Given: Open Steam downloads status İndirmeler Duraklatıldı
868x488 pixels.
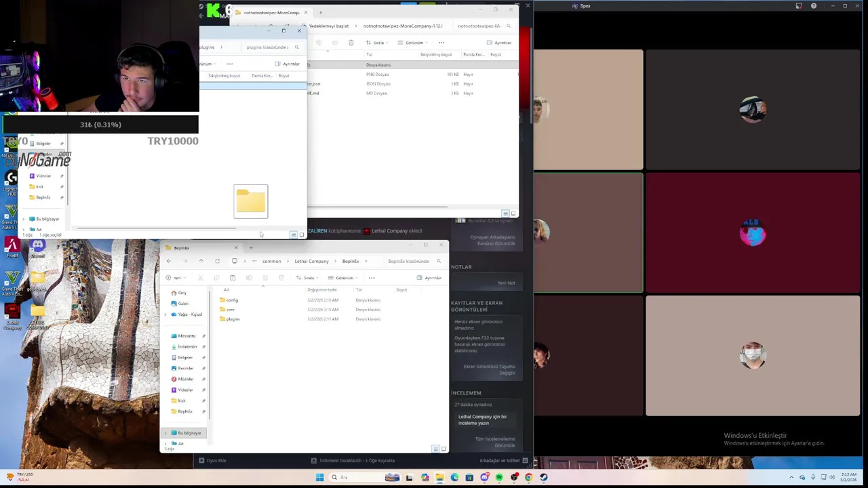Looking at the screenshot, I should (x=353, y=460).
